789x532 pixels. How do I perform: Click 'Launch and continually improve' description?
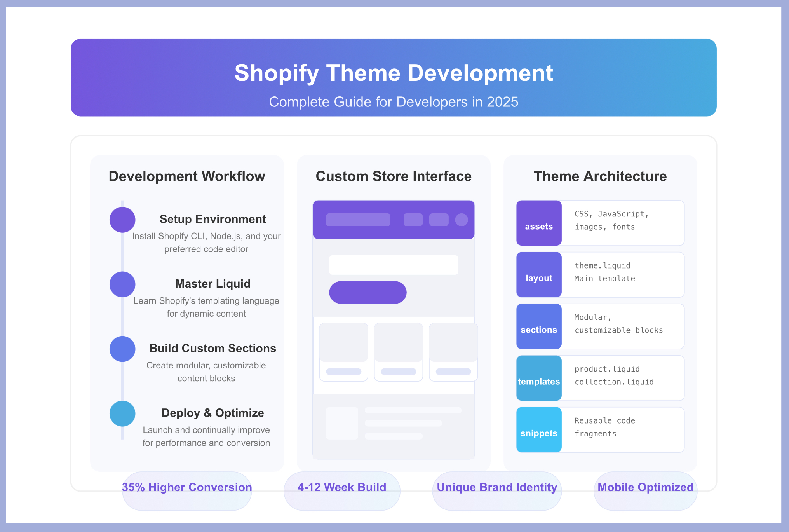(206, 436)
